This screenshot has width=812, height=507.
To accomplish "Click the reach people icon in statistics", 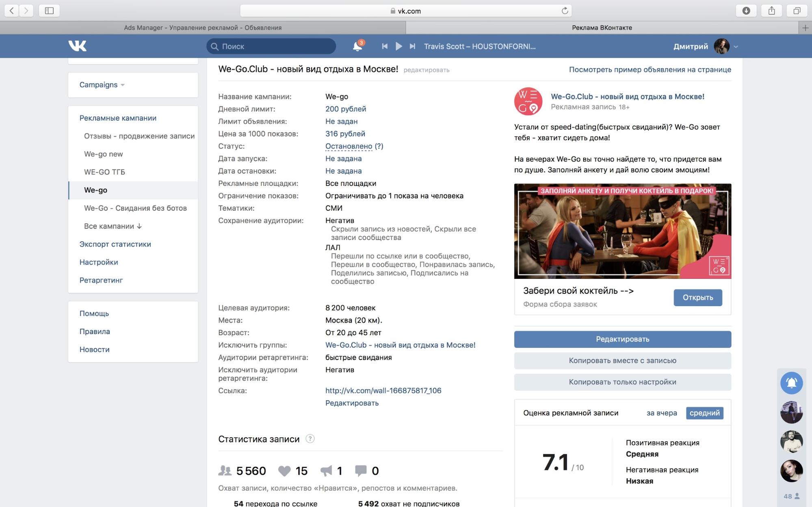I will [x=225, y=471].
